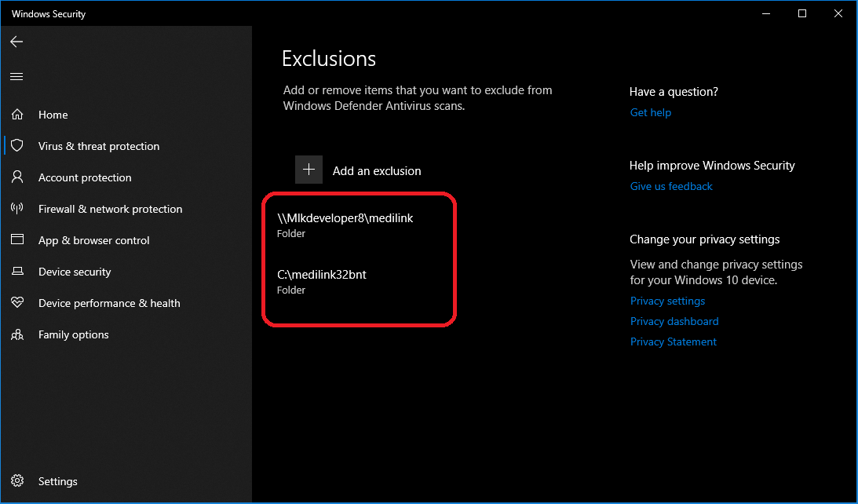The image size is (858, 504).
Task: Open the Get help link
Action: tap(651, 113)
